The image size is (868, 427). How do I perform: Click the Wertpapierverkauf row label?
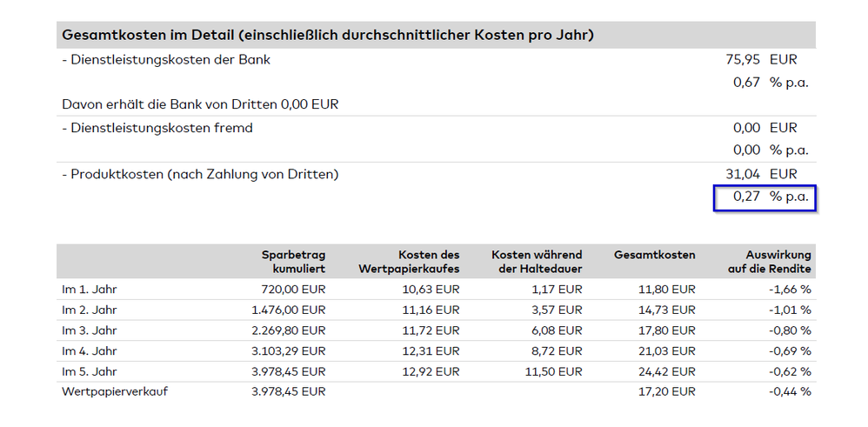point(115,391)
